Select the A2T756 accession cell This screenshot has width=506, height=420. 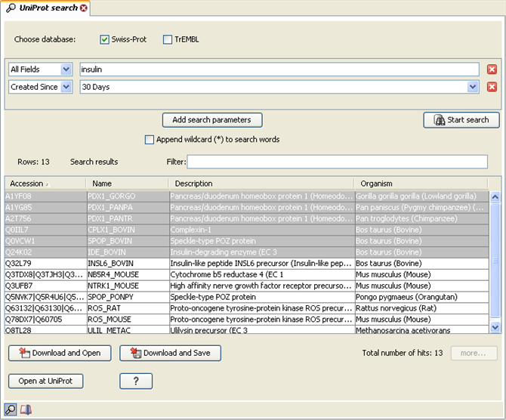click(45, 218)
